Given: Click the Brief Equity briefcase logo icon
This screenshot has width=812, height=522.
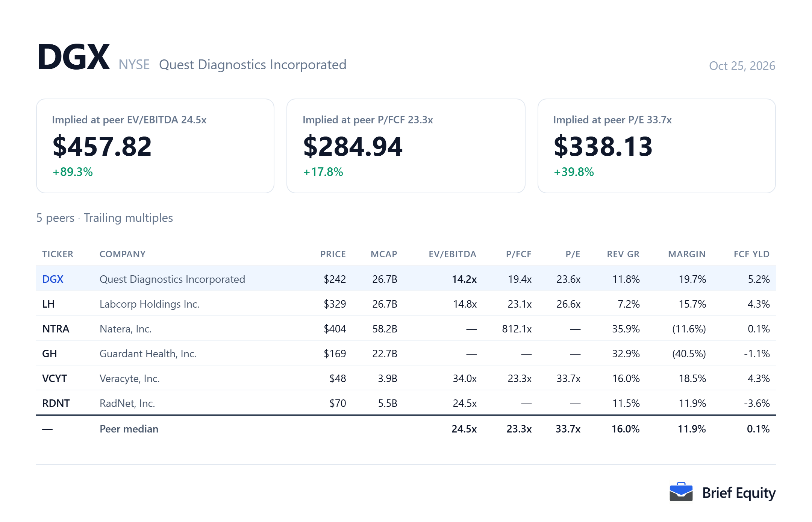Looking at the screenshot, I should click(x=681, y=492).
